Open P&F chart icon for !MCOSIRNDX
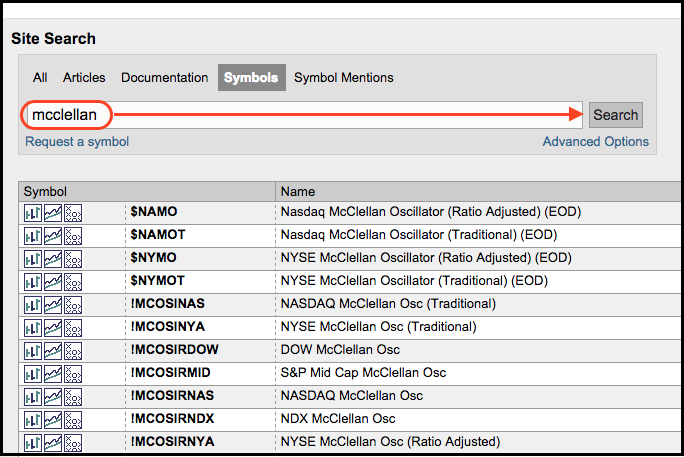The height and width of the screenshot is (457, 684). pos(73,420)
